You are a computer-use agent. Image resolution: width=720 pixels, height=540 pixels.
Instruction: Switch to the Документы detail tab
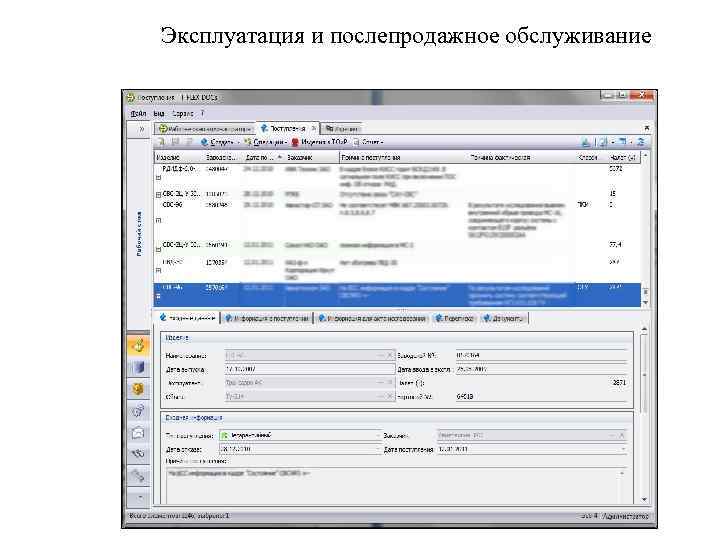pos(504,318)
